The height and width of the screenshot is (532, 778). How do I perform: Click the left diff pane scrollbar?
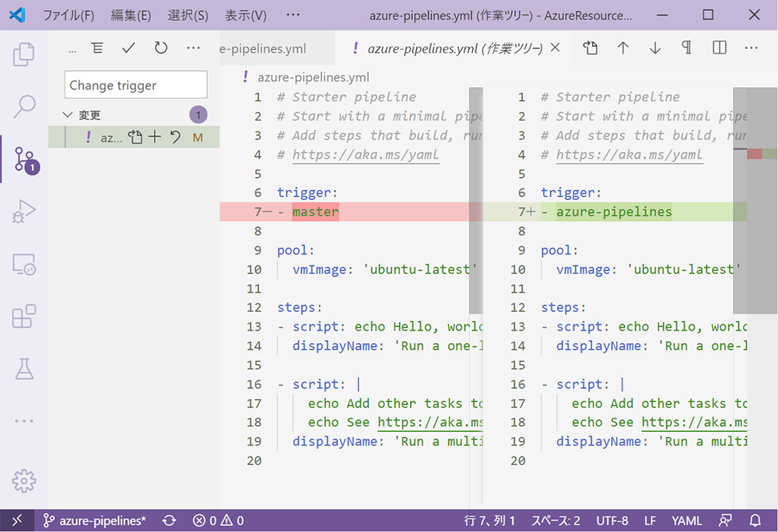(x=476, y=201)
